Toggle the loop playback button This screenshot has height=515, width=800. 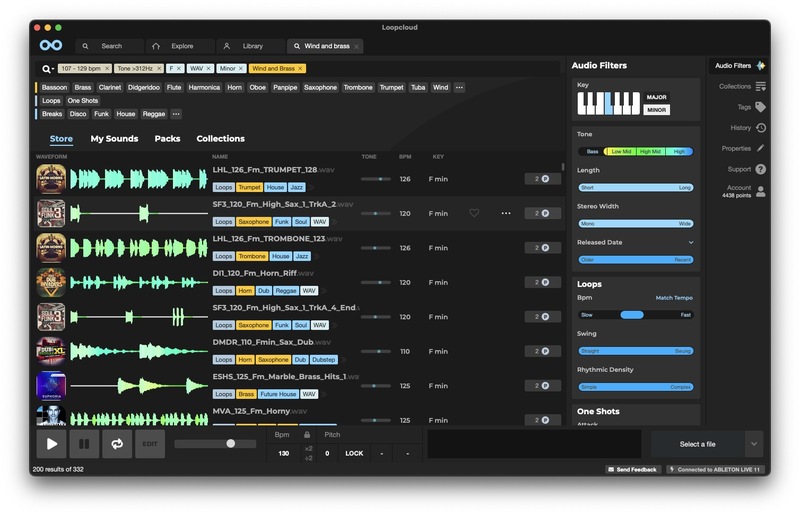(x=117, y=443)
